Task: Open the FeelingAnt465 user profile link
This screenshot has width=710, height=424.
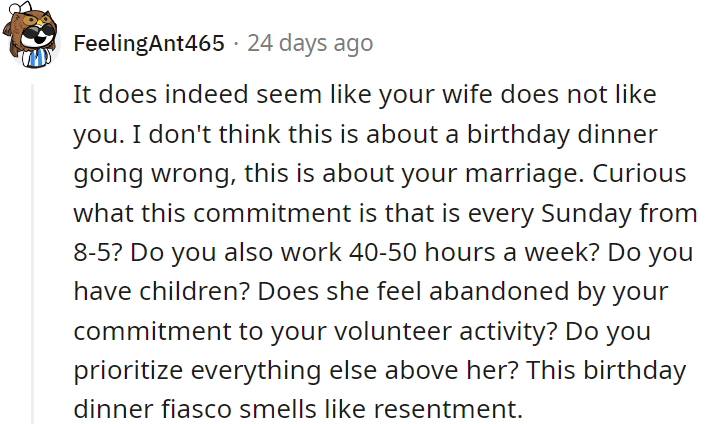Action: point(149,43)
